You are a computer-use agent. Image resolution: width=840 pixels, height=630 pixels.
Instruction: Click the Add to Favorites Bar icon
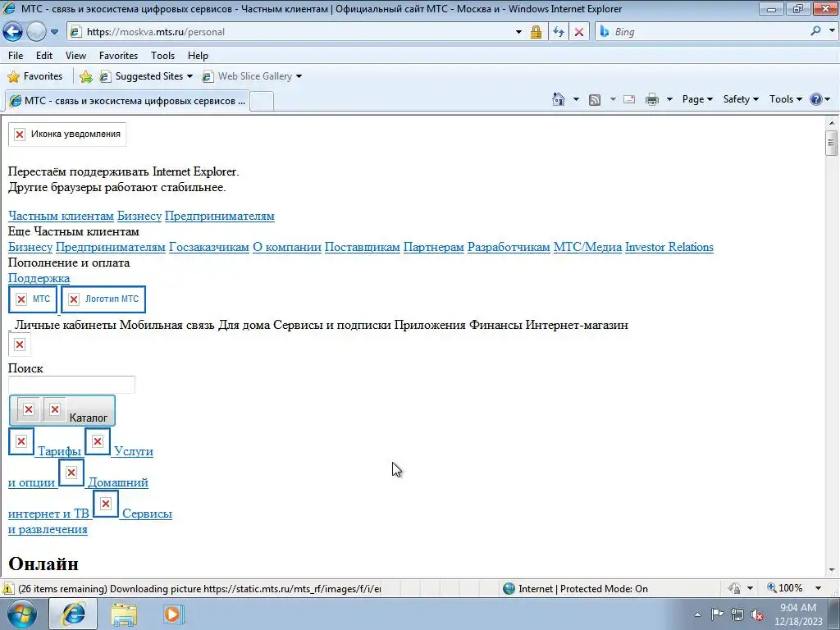(85, 76)
